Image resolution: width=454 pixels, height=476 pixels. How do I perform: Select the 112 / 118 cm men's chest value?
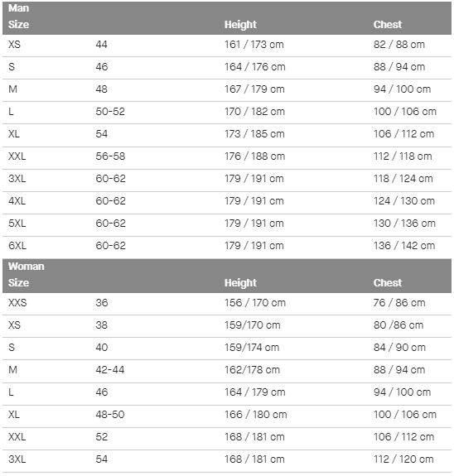click(x=403, y=156)
